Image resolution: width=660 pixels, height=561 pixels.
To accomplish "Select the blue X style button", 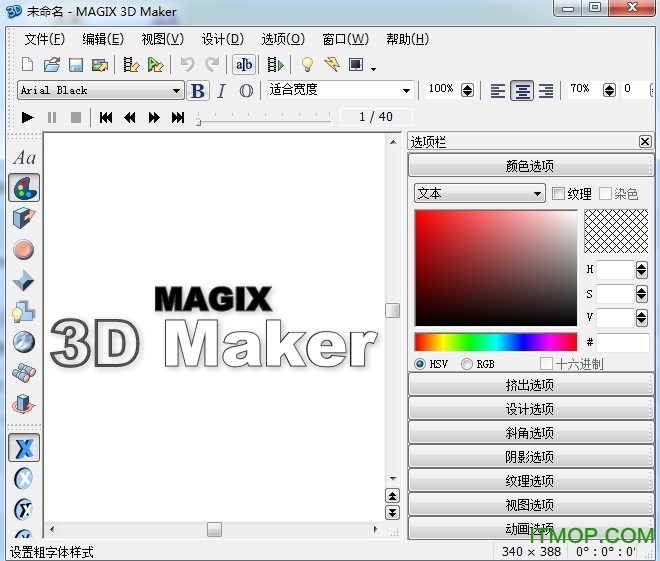I will click(24, 448).
